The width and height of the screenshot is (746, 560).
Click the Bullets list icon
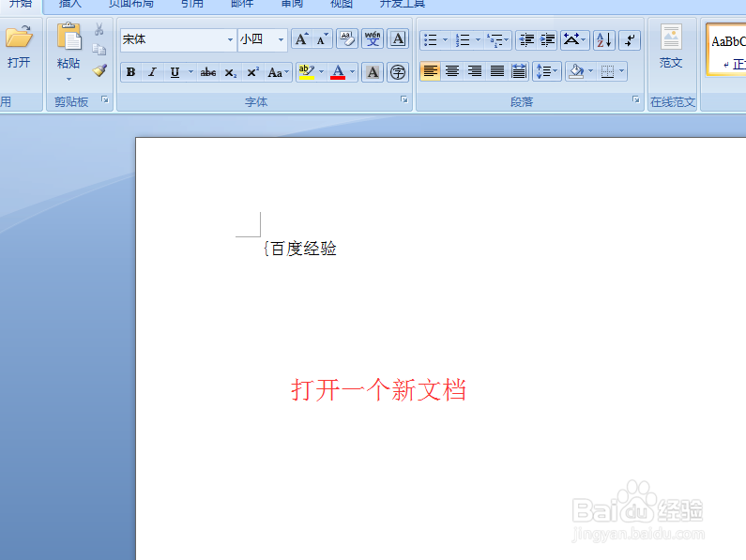[431, 40]
